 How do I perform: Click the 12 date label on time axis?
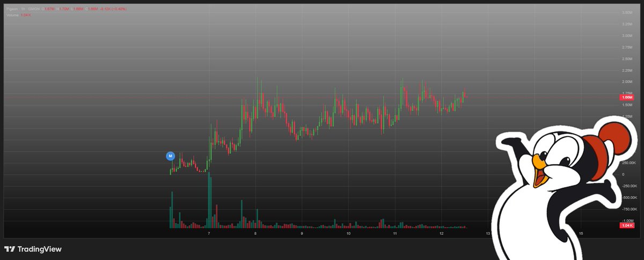click(441, 234)
